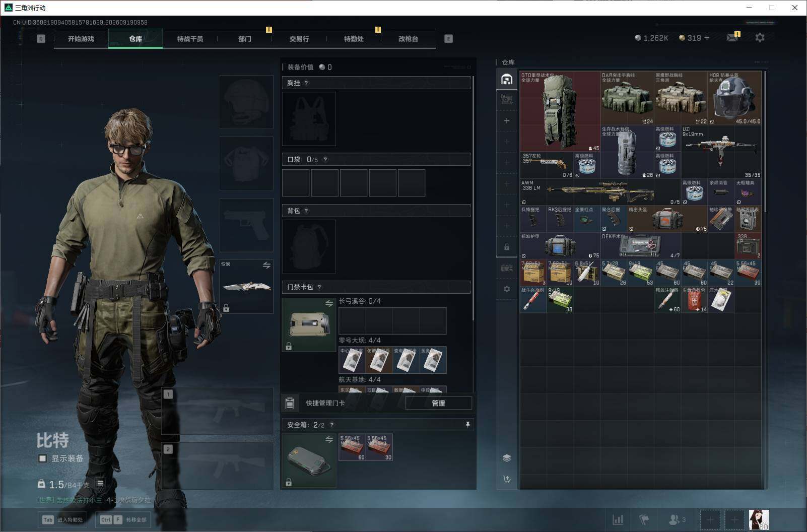Viewport: 807px width, 532px height.
Task: Click the stacked layers sort icon
Action: pyautogui.click(x=507, y=458)
